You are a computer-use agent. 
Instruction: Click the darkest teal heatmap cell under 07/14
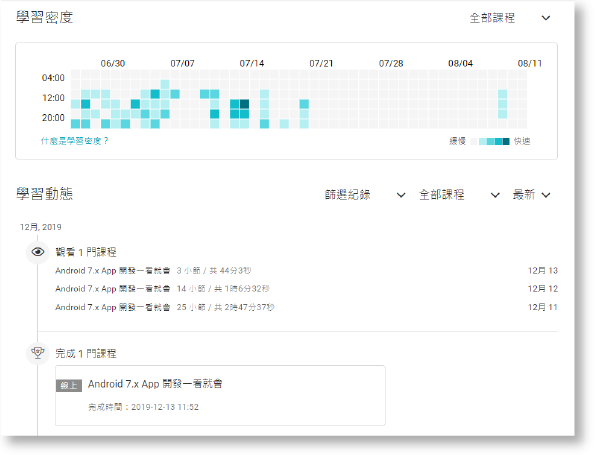coord(244,104)
